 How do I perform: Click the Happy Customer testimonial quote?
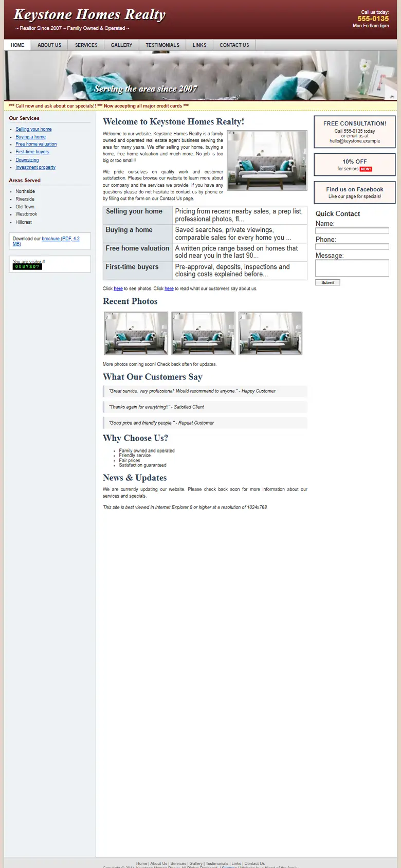click(205, 391)
